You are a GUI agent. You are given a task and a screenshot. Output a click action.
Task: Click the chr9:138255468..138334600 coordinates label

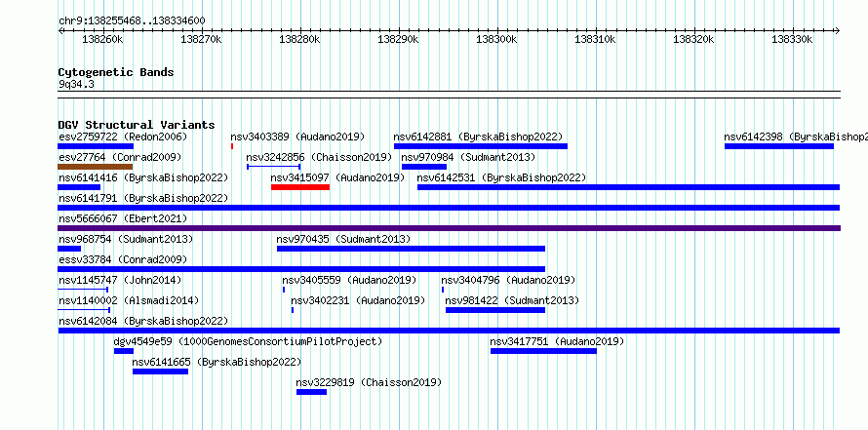[x=132, y=21]
